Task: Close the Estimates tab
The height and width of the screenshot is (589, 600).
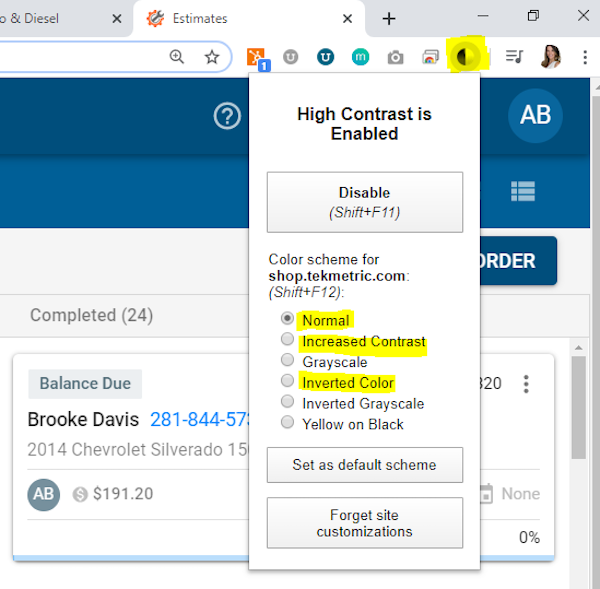Action: pos(347,18)
